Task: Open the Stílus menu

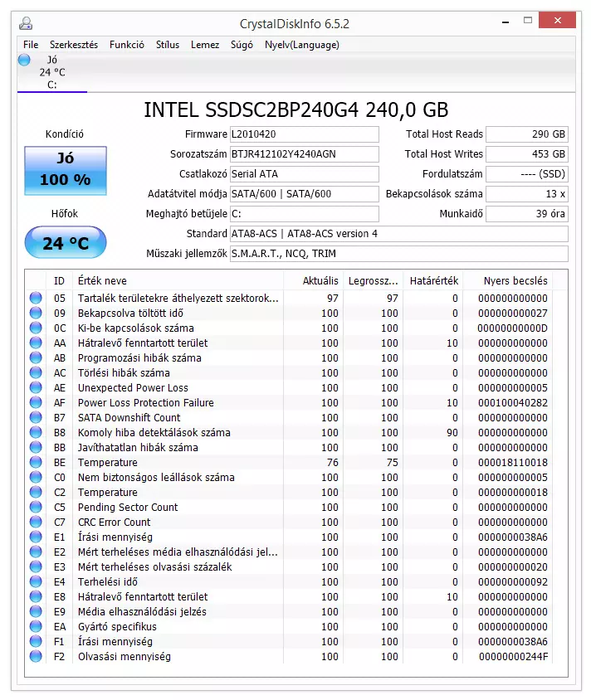Action: 168,45
